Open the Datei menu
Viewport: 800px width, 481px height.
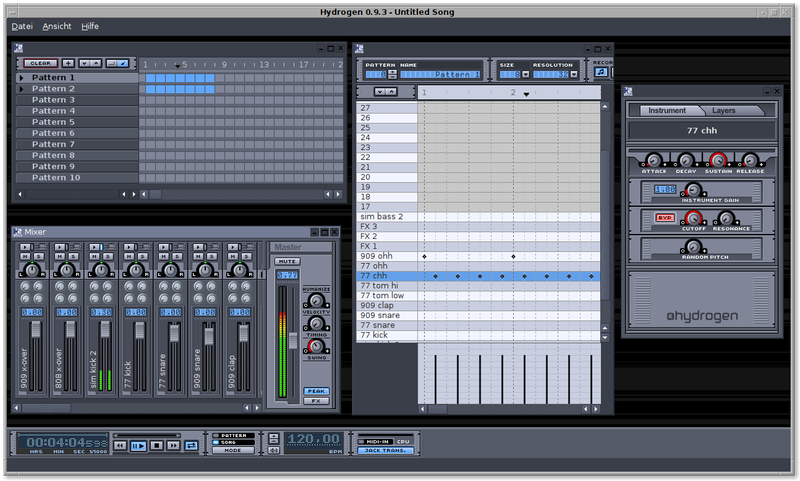click(x=21, y=25)
